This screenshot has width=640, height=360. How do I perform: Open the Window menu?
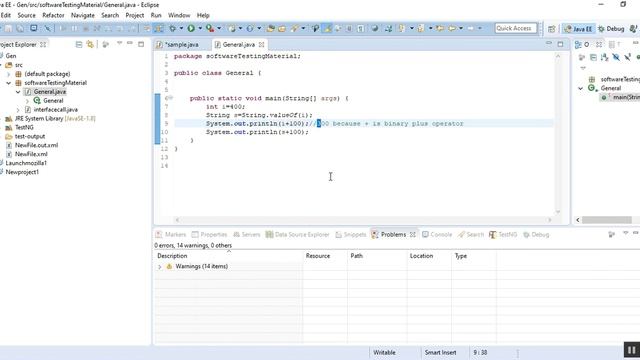coord(179,15)
